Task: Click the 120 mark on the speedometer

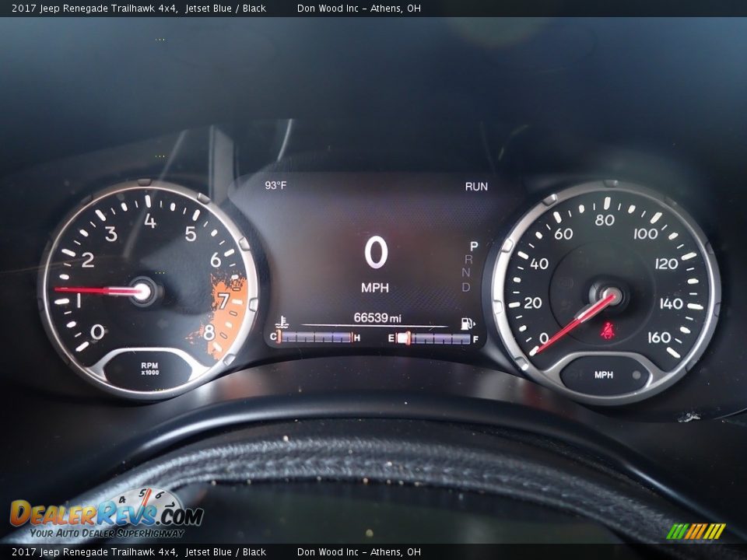Action: pyautogui.click(x=666, y=264)
